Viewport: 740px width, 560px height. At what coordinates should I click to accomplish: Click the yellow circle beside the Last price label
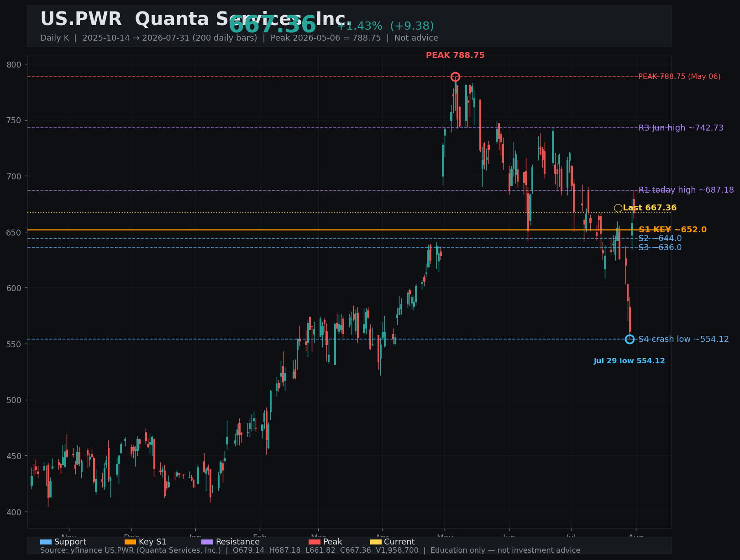[618, 208]
